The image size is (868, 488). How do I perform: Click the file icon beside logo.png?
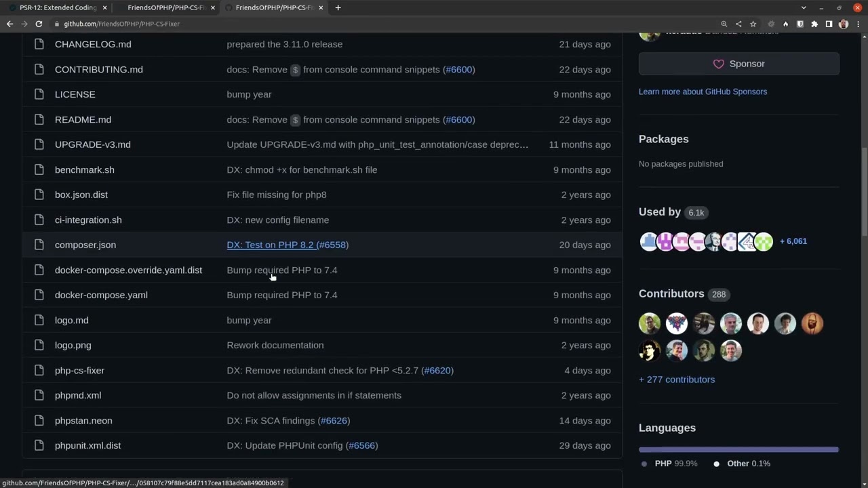point(39,345)
